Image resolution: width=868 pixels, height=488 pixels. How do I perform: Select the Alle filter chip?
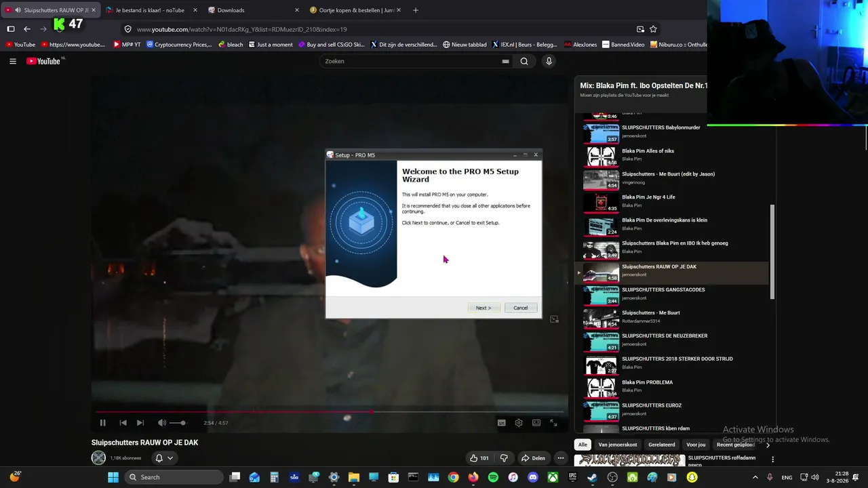(x=583, y=445)
